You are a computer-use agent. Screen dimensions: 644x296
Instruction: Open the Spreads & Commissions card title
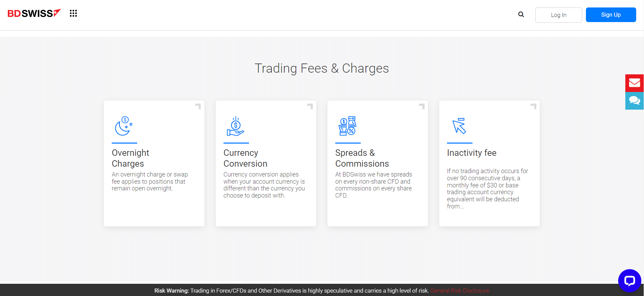tap(362, 158)
